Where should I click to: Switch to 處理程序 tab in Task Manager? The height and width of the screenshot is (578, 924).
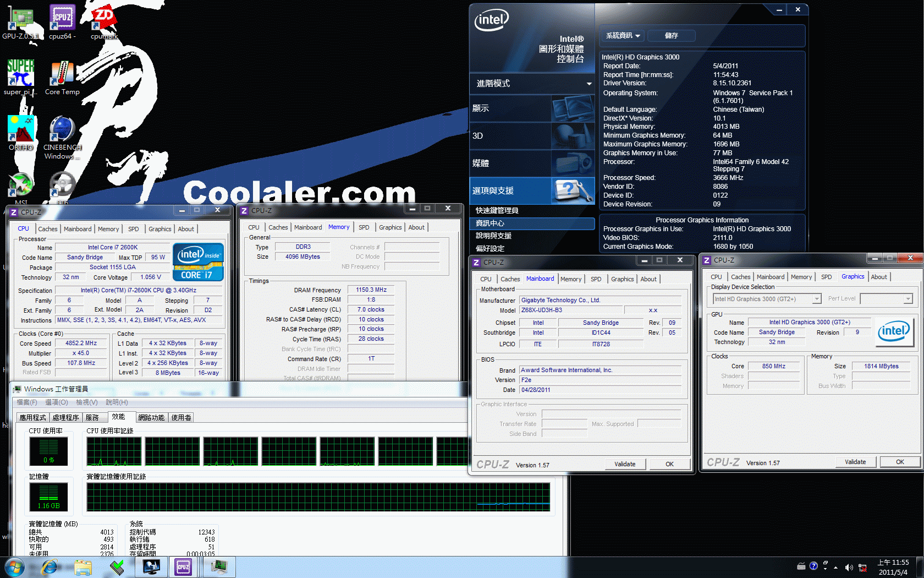66,418
